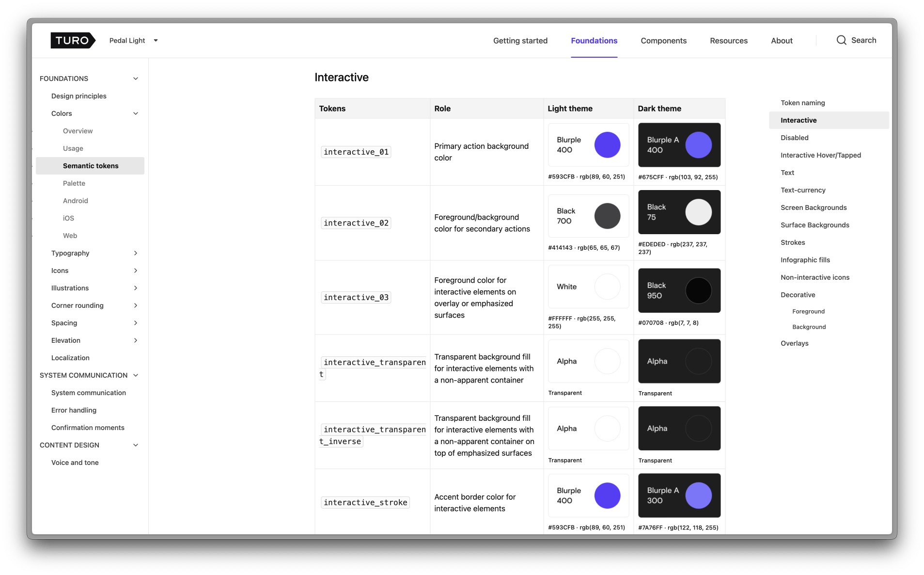The image size is (924, 575).
Task: Jump to the Disabled section
Action: (x=795, y=138)
